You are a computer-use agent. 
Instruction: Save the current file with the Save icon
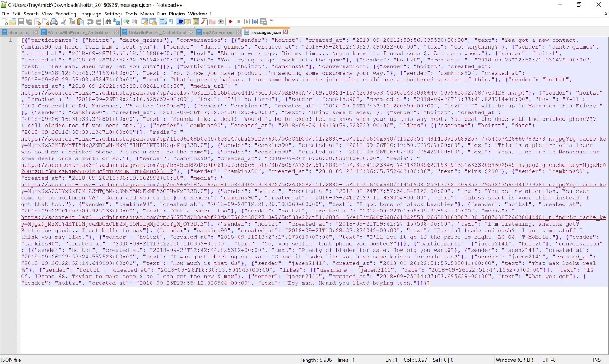pyautogui.click(x=21, y=22)
